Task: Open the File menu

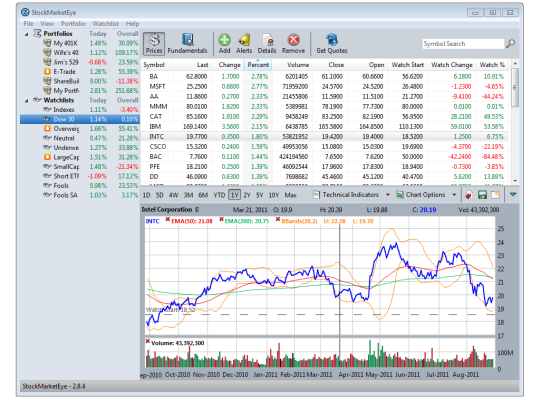Action: (28, 24)
